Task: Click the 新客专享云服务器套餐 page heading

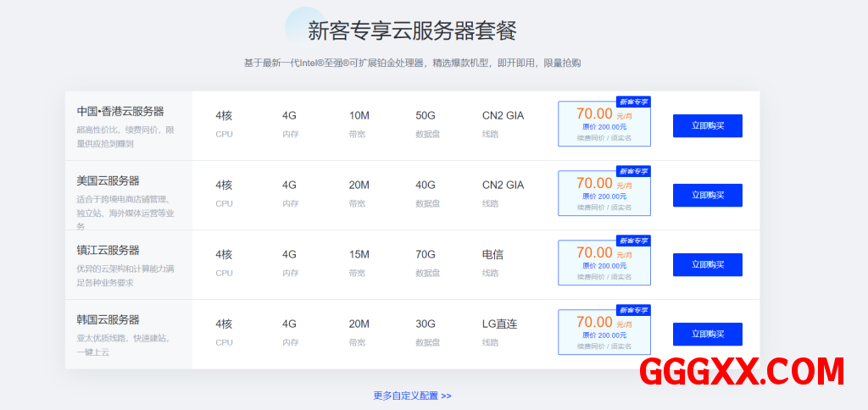Action: 412,31
